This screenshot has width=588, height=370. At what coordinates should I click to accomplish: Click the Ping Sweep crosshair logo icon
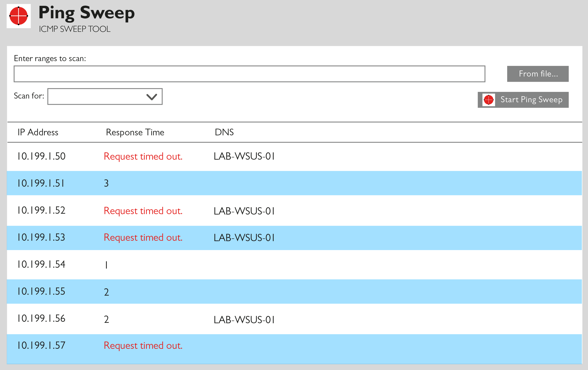(18, 16)
